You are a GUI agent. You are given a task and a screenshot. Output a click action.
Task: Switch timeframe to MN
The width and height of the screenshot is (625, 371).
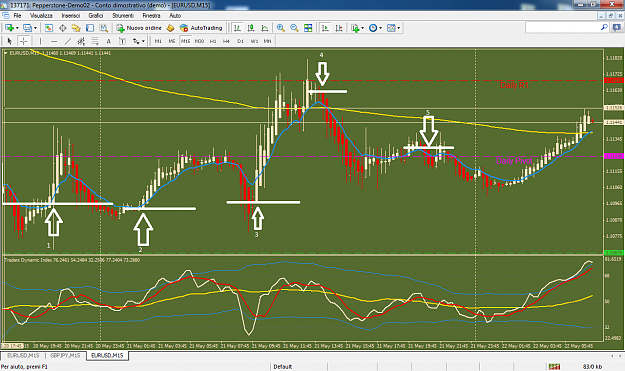pyautogui.click(x=267, y=41)
